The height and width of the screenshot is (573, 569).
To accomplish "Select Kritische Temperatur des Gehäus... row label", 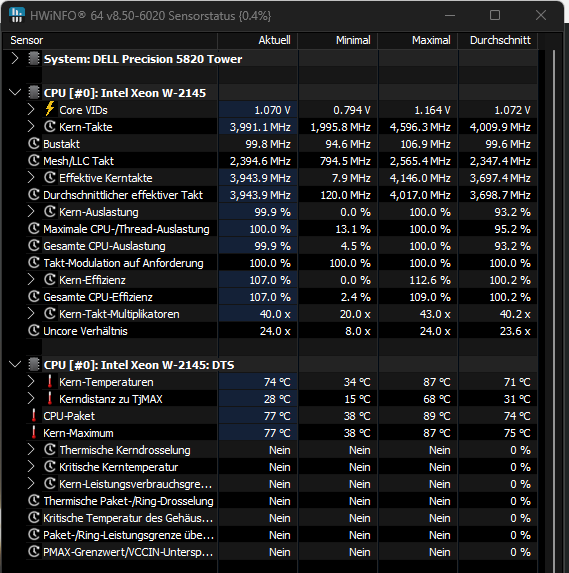I will pos(128,518).
